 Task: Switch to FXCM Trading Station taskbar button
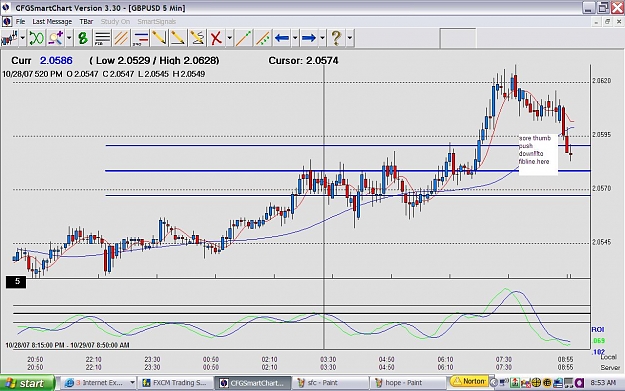pyautogui.click(x=176, y=383)
